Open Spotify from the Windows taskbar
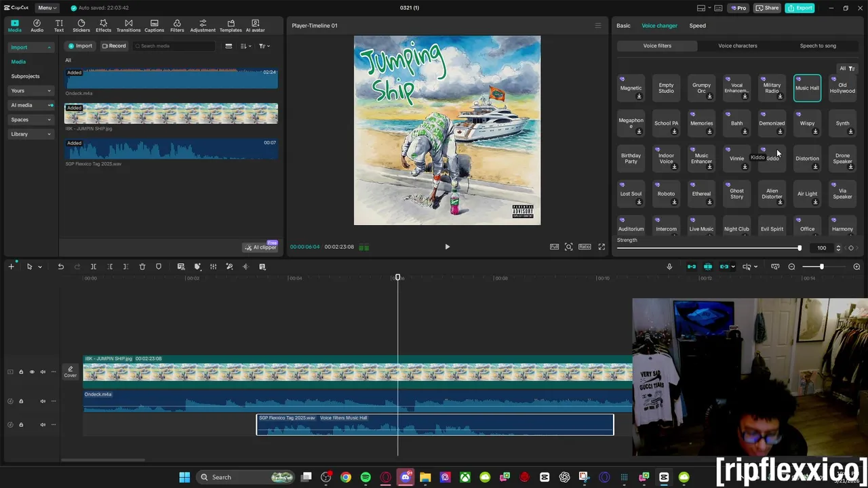The image size is (868, 488). click(366, 477)
